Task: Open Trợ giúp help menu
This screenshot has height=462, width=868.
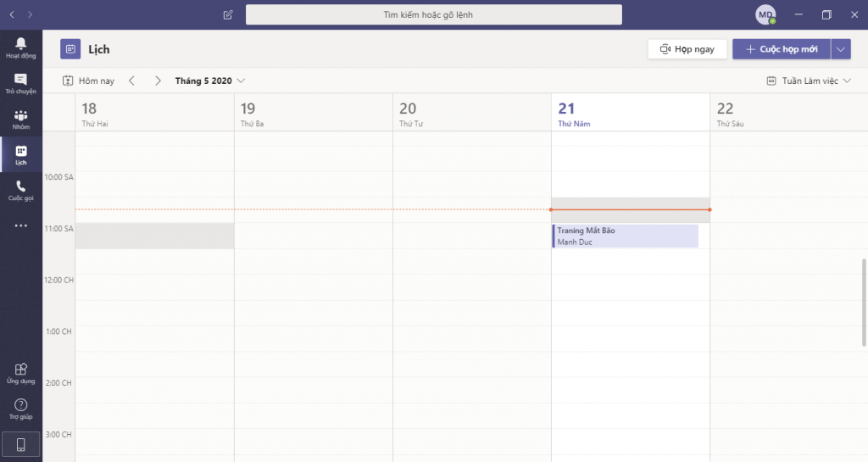Action: pos(21,409)
